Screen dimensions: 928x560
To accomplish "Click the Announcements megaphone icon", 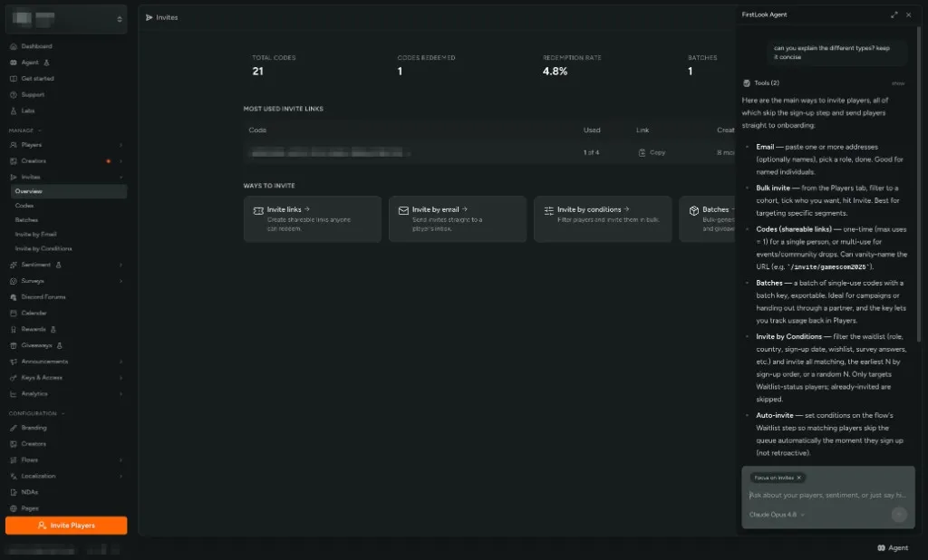I will [x=13, y=361].
